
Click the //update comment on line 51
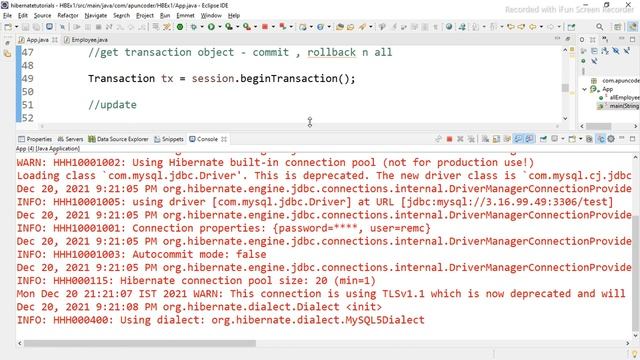pos(112,104)
